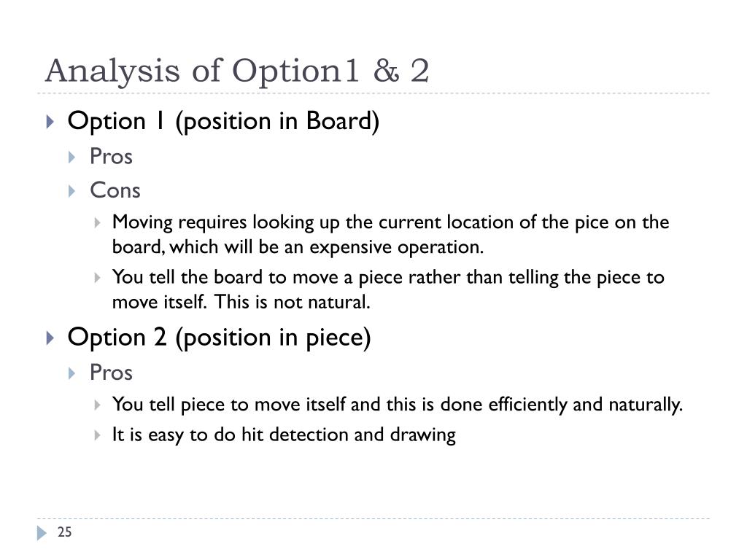Viewport: 747px width, 560px height.
Task: Click the slide number 25
Action: click(x=64, y=532)
